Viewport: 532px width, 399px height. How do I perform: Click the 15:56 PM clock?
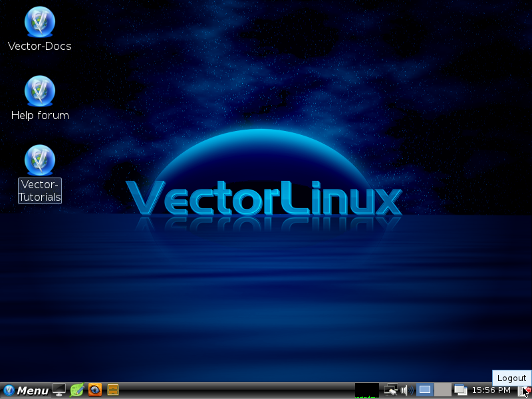[491, 390]
